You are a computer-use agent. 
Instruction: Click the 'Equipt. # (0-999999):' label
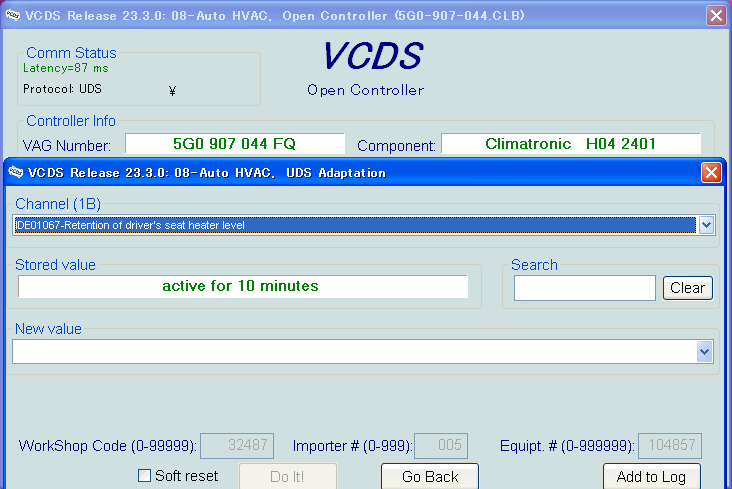[x=567, y=446]
